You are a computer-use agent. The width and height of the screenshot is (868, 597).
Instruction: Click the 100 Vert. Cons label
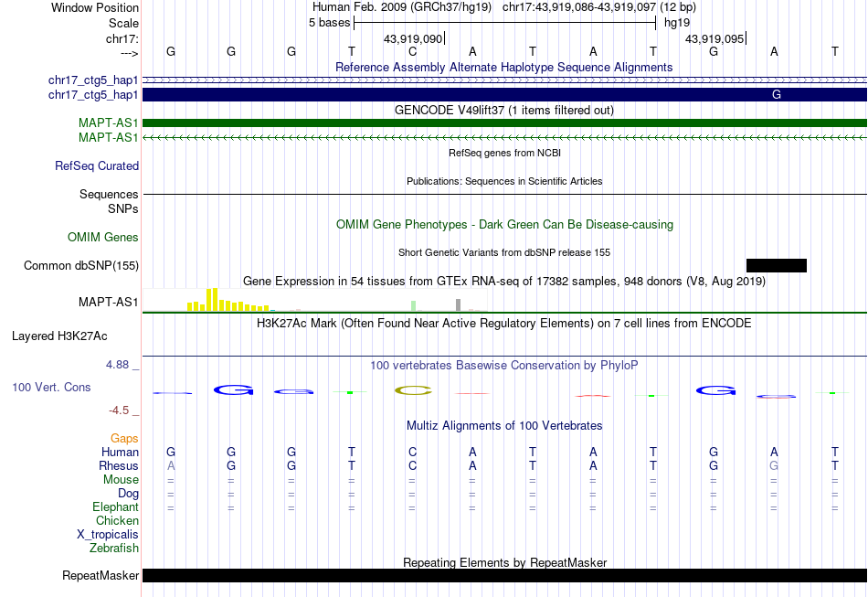click(51, 387)
